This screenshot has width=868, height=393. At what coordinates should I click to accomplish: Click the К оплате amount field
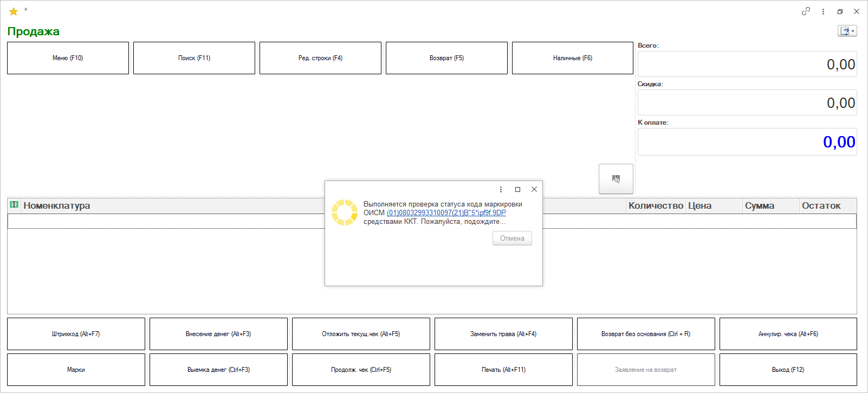pyautogui.click(x=747, y=141)
